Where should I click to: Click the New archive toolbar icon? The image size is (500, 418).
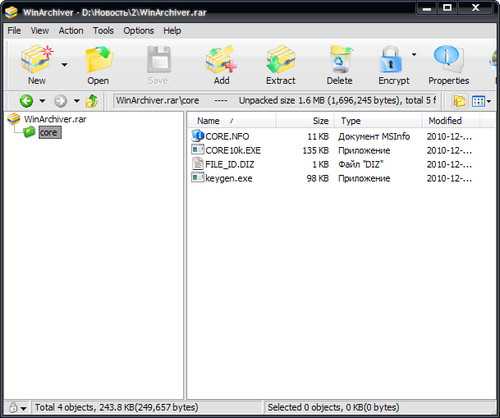coord(36,60)
